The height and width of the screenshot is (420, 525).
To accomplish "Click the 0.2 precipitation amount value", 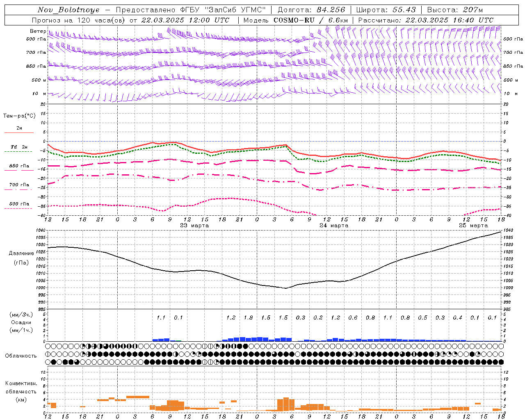I will coord(318,317).
